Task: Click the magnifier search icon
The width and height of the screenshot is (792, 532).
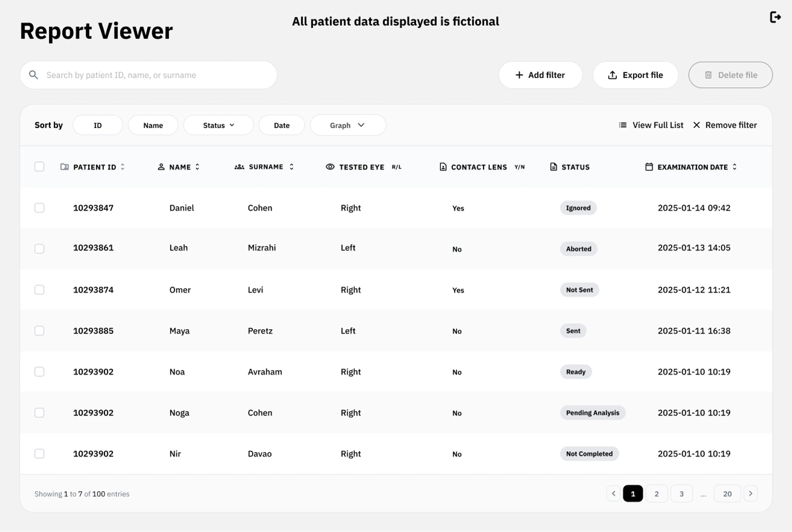Action: click(x=33, y=75)
